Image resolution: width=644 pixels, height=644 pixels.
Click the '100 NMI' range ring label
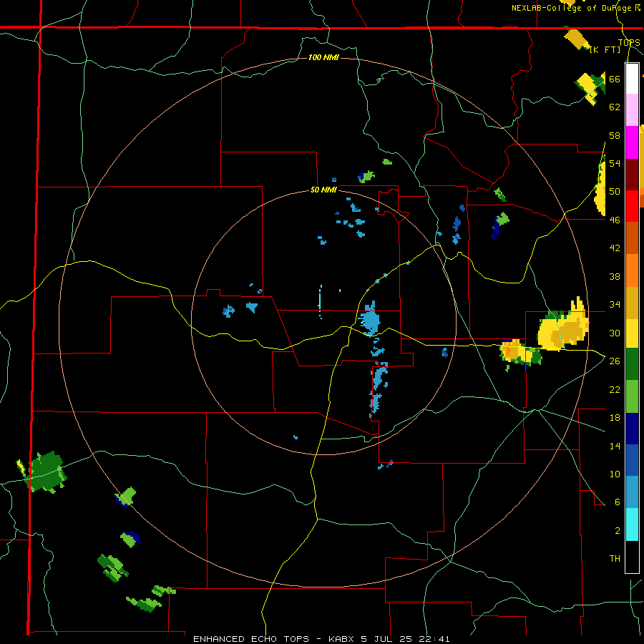(x=323, y=57)
